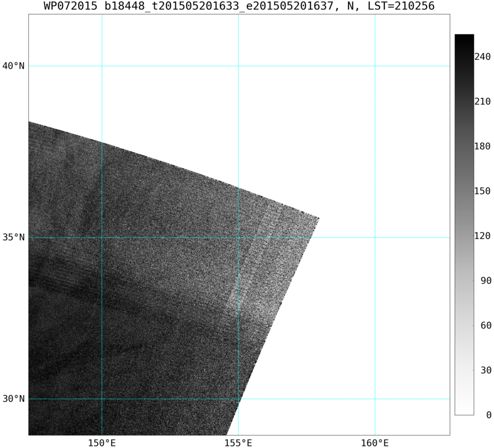Click the 30°N latitude axis label
494x448 pixels.
13,399
